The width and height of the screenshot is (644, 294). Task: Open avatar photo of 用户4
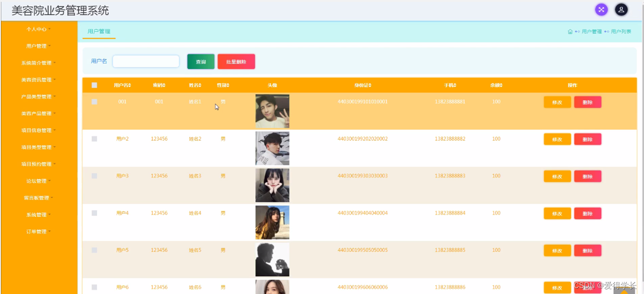[x=273, y=223]
